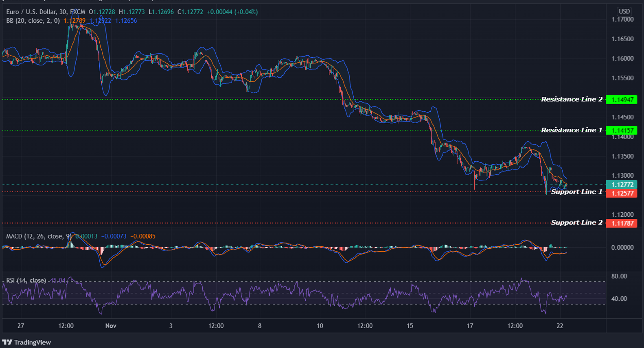Open the BB (20, close, 2, 0) indicator legend

[x=33, y=20]
